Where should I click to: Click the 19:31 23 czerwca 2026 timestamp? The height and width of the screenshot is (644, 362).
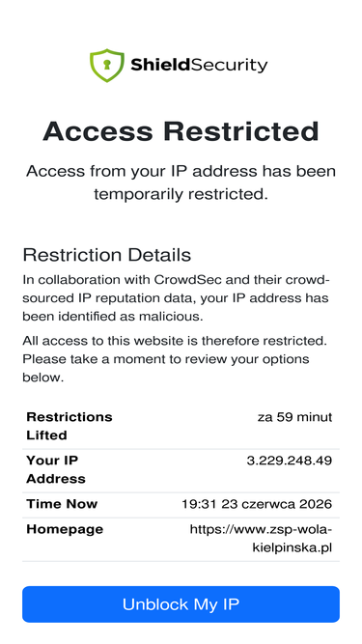(x=257, y=504)
